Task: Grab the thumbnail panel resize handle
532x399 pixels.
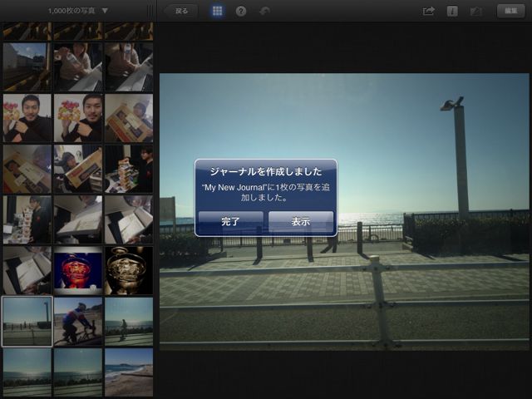Action: pyautogui.click(x=151, y=11)
